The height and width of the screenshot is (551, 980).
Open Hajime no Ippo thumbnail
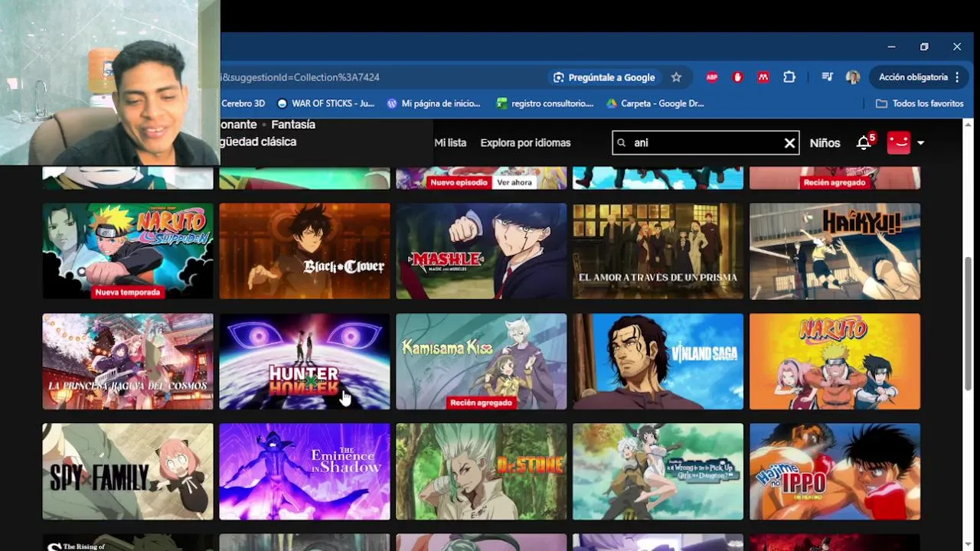[835, 471]
